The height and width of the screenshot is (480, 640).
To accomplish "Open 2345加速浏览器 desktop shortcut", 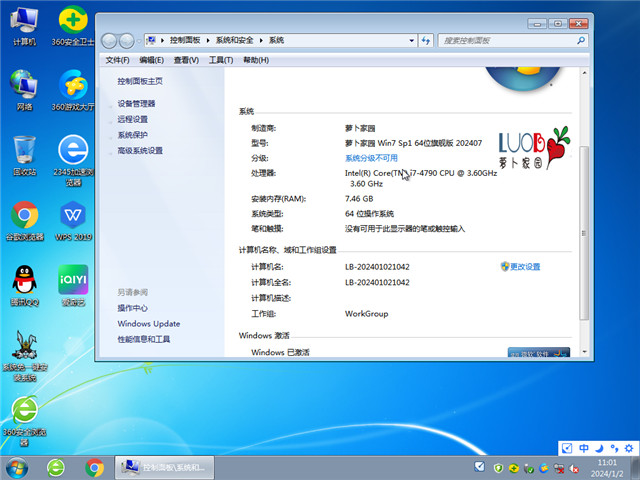I will pyautogui.click(x=73, y=160).
